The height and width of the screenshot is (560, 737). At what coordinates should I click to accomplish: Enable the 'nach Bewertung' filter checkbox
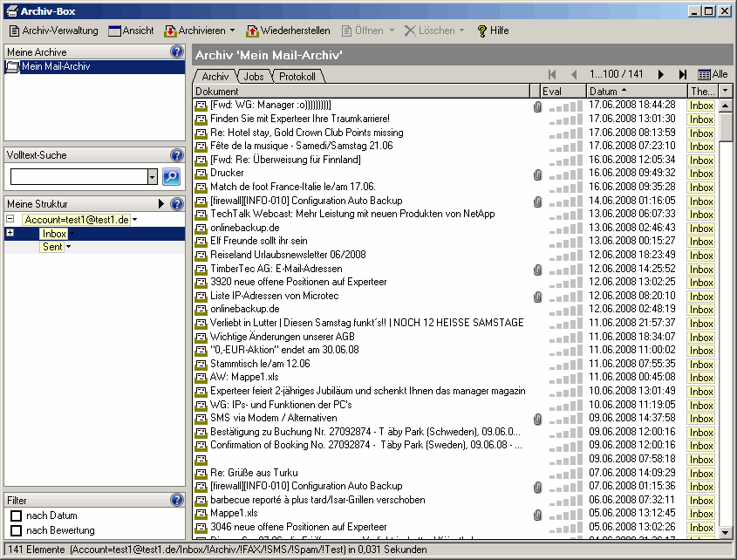pyautogui.click(x=16, y=530)
